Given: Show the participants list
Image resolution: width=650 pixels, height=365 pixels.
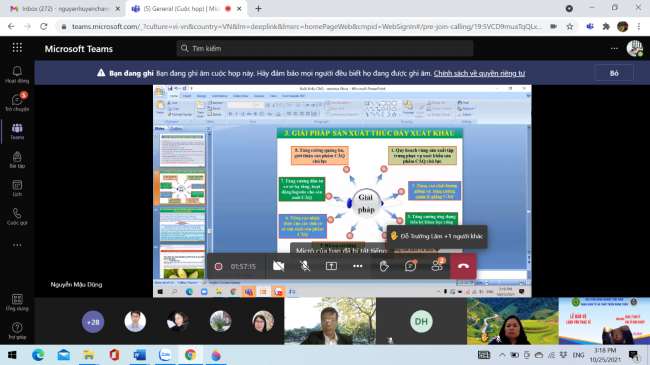Looking at the screenshot, I should (x=437, y=266).
